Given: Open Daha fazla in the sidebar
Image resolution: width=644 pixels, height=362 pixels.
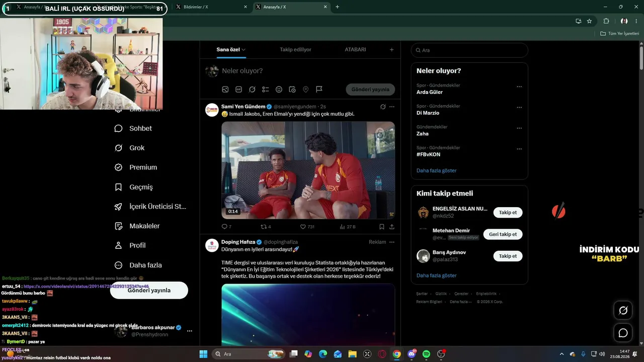Looking at the screenshot, I should (138, 265).
